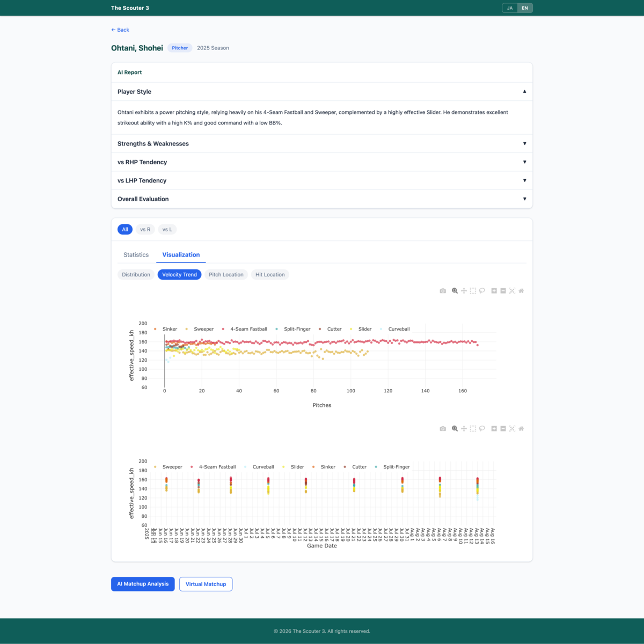Zoom in on the Pitches chart

[494, 291]
